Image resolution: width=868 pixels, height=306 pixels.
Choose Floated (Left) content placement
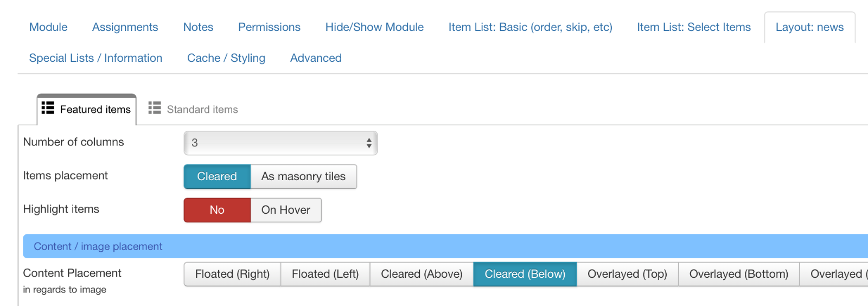tap(325, 275)
